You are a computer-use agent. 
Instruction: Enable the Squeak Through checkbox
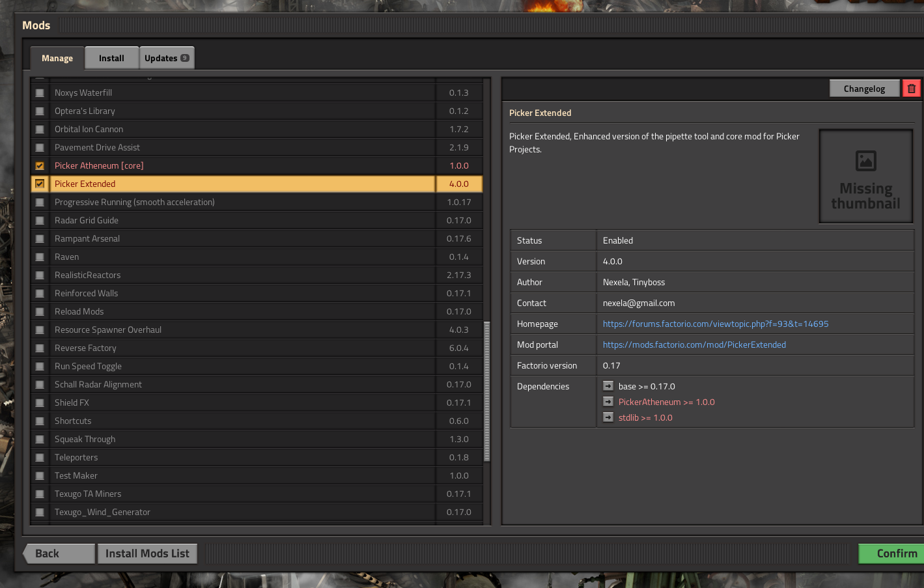point(40,440)
